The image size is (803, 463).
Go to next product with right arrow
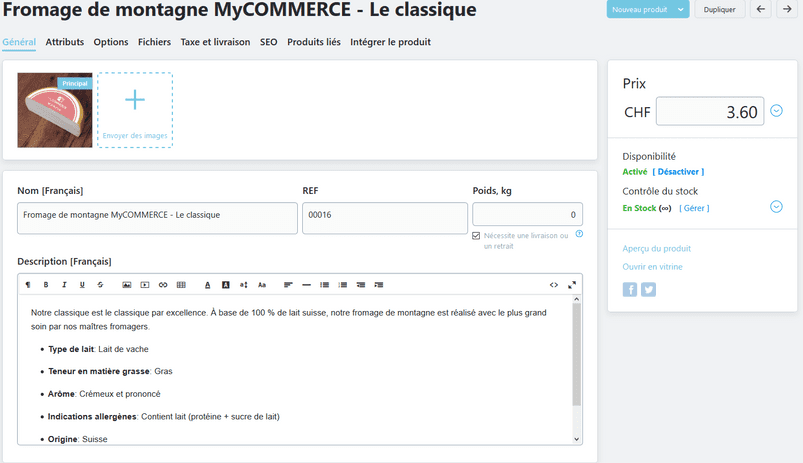(788, 9)
